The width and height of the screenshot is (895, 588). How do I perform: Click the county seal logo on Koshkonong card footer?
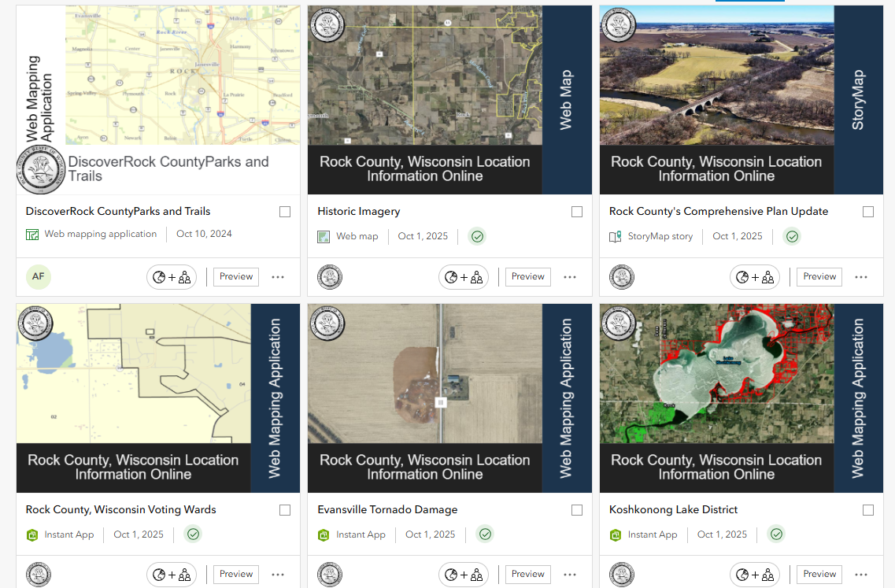621,574
